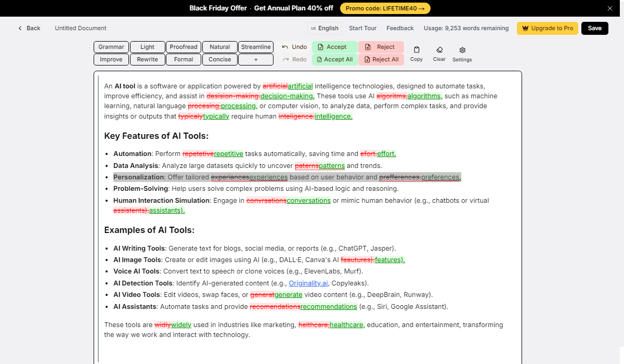Click the Clear eraser icon
The width and height of the screenshot is (624, 364).
point(439,50)
